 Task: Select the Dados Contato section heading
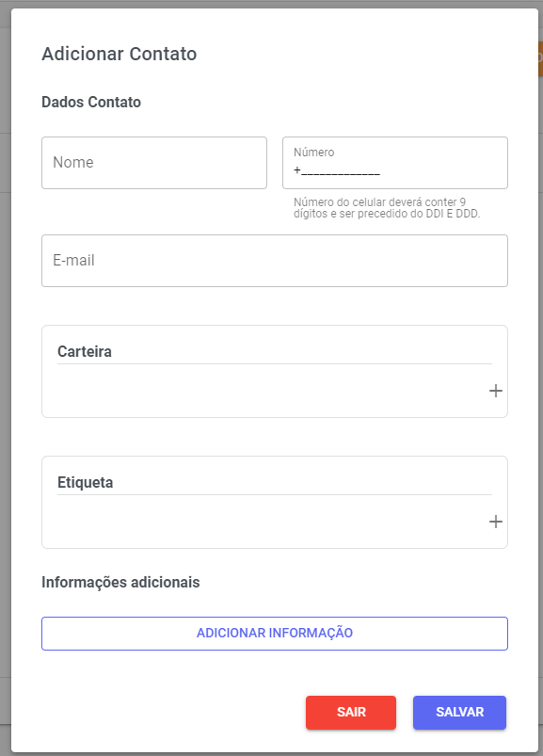point(91,103)
